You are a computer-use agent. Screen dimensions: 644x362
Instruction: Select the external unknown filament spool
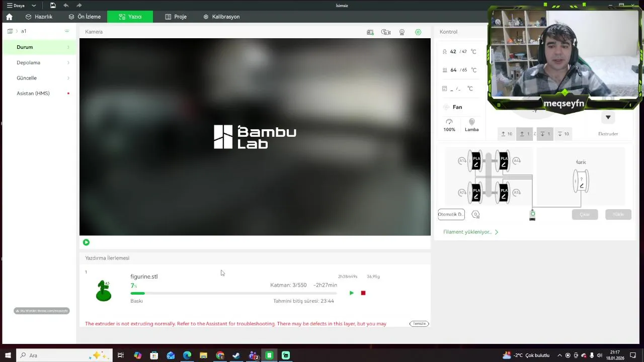pos(581,181)
